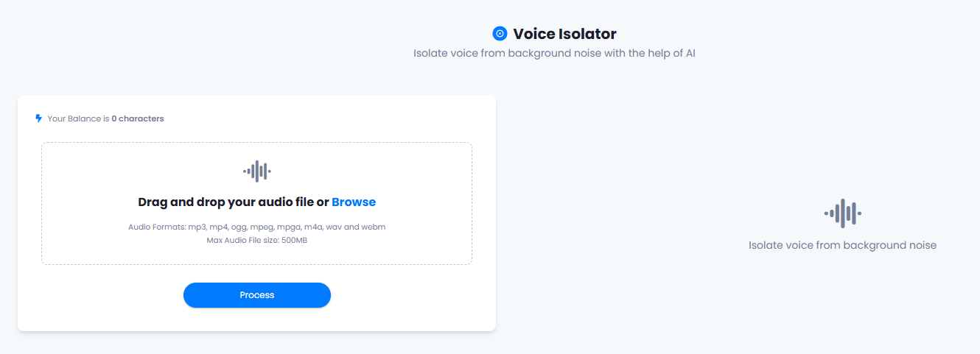Image resolution: width=980 pixels, height=354 pixels.
Task: Click the waveform icon inside the upload zone
Action: click(x=257, y=171)
